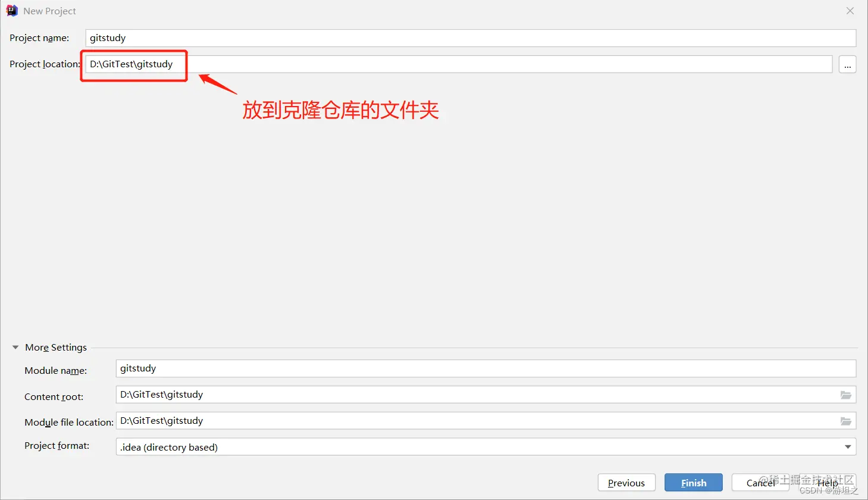Image resolution: width=868 pixels, height=500 pixels.
Task: Open folder browser for Content root
Action: [x=845, y=395]
